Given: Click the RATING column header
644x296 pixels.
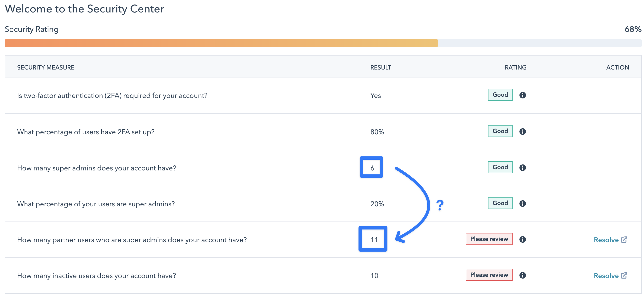Looking at the screenshot, I should click(515, 67).
